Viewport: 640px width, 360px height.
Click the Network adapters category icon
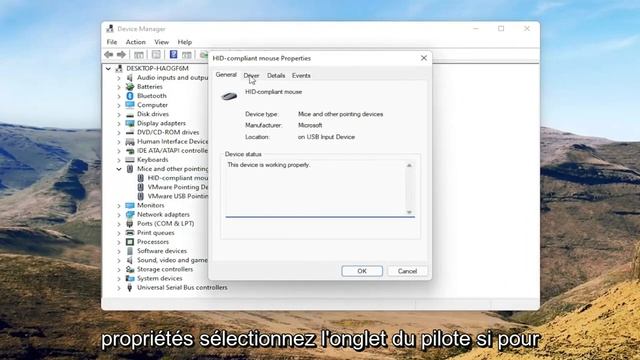pos(130,214)
